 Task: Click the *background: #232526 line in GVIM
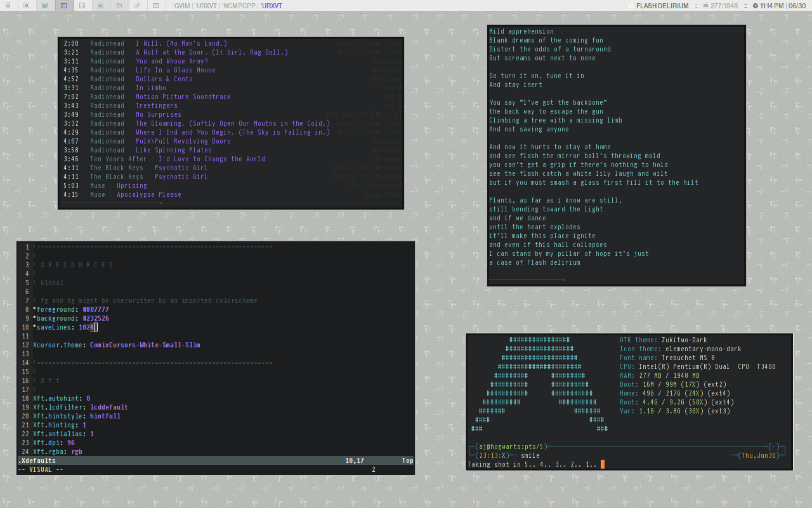pos(71,318)
